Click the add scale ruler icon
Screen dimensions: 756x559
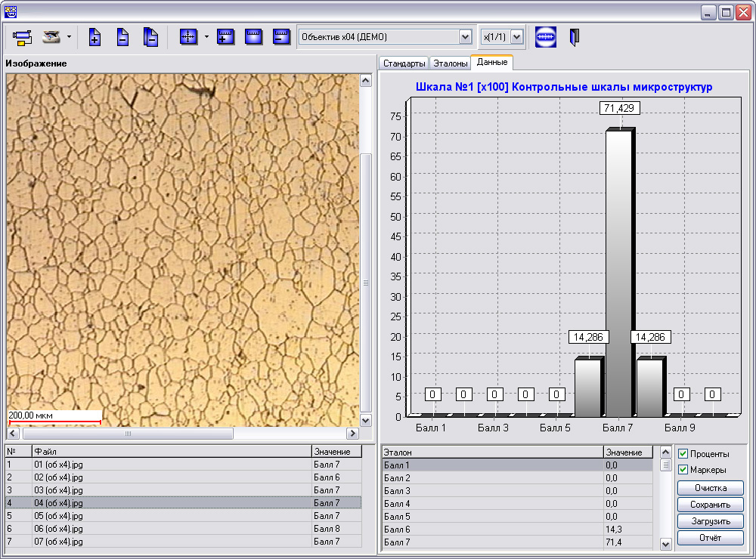225,36
